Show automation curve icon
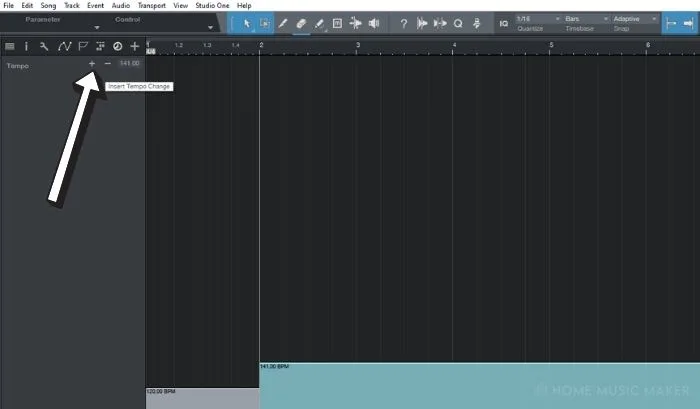This screenshot has height=409, width=700. [x=64, y=46]
